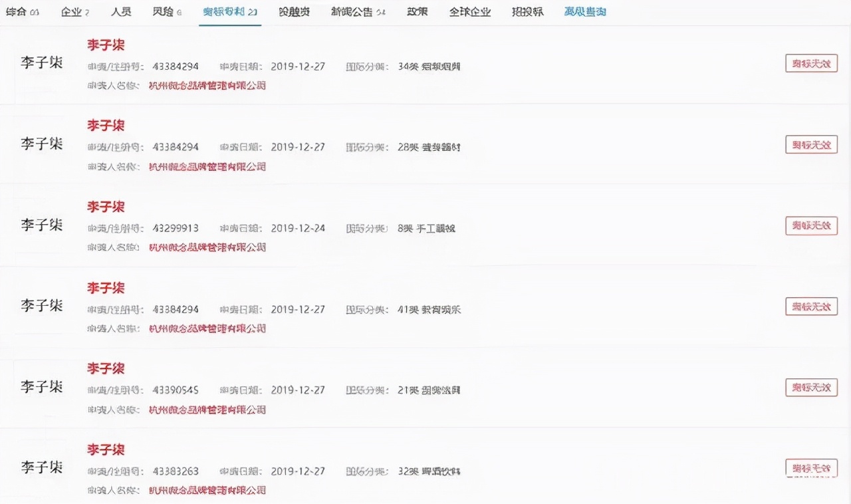
Task: Open the 人员 tab
Action: 121,12
